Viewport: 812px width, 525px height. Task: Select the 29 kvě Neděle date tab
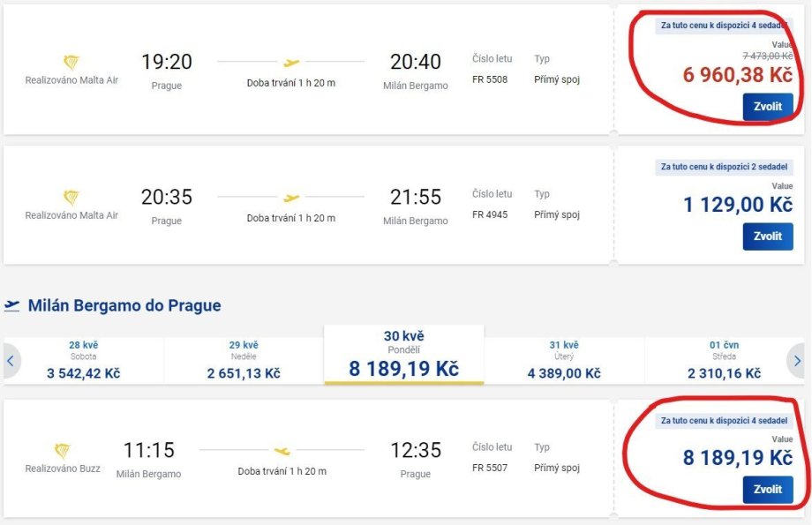[244, 360]
